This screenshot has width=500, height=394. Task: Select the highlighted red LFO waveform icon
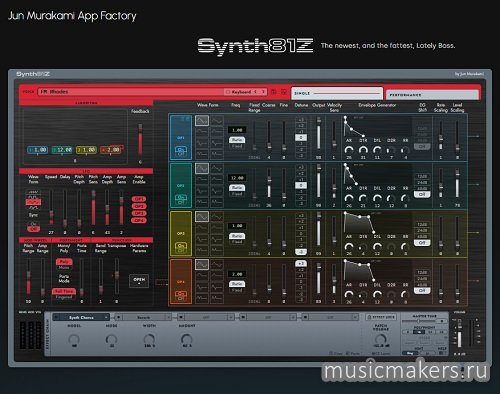[x=33, y=202]
